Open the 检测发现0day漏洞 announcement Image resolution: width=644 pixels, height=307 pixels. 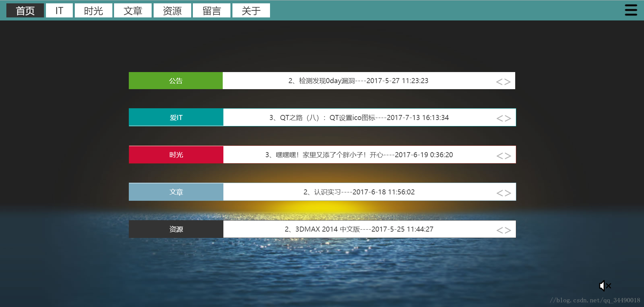click(x=358, y=81)
